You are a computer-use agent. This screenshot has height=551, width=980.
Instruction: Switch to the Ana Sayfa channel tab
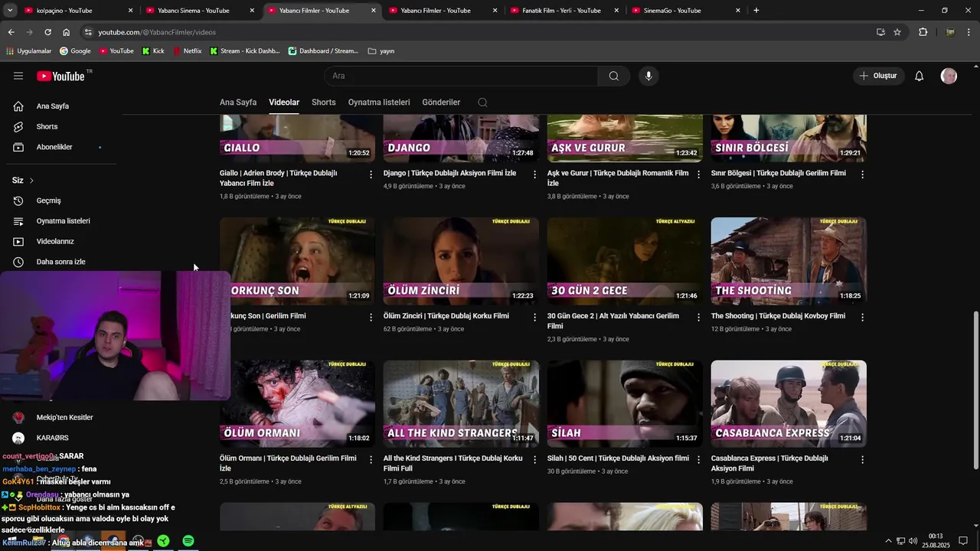[x=238, y=103]
